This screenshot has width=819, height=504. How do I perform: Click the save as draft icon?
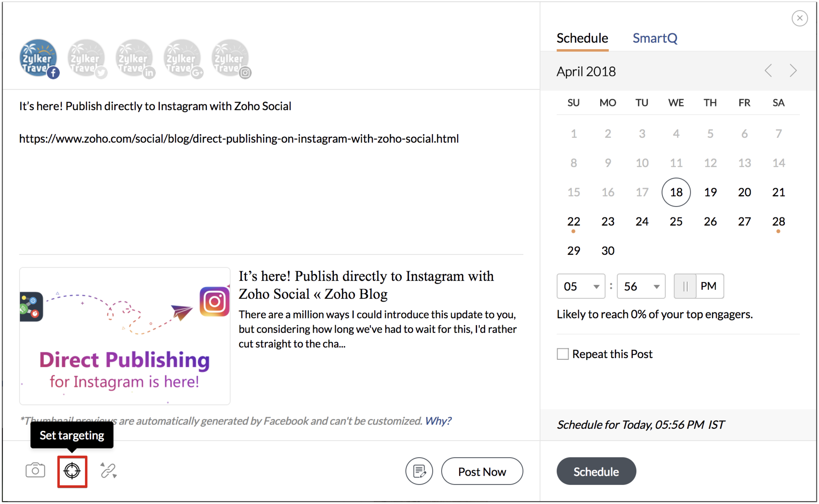tap(419, 471)
